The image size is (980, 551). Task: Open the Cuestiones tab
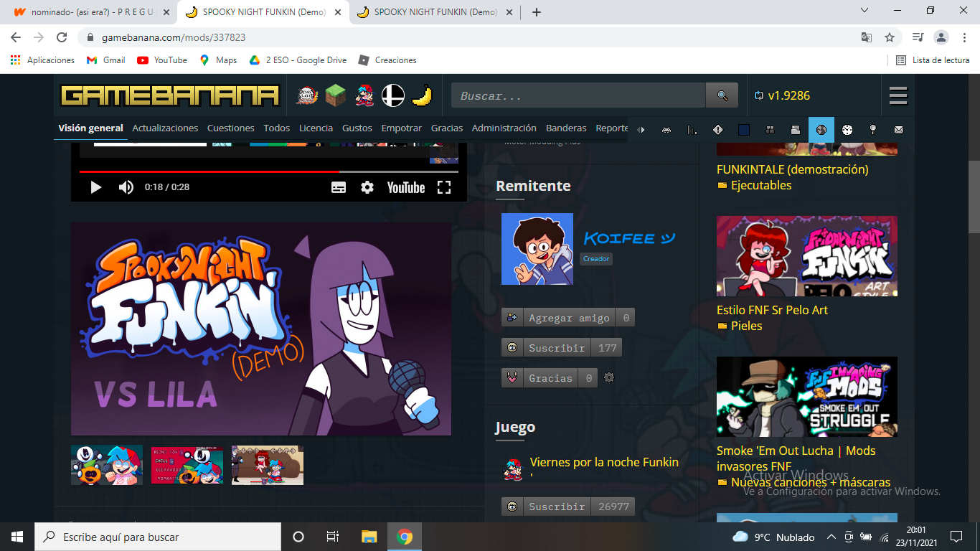[231, 128]
